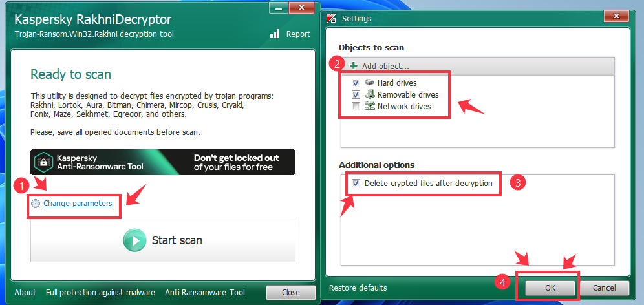Open the Report bar-chart icon
644x305 pixels.
click(x=275, y=34)
